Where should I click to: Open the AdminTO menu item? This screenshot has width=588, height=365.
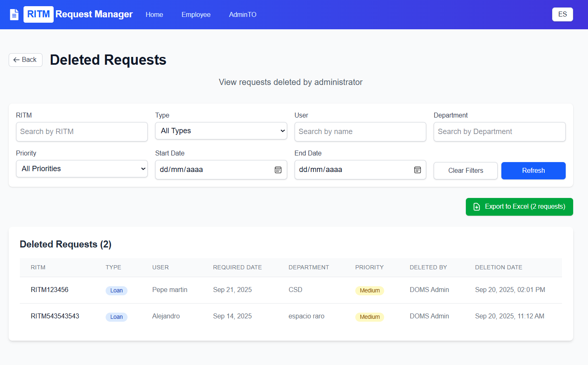[243, 14]
